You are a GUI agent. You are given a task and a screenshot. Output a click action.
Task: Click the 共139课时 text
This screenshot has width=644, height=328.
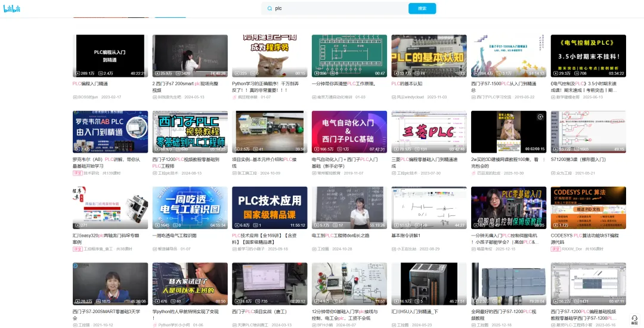(112, 173)
